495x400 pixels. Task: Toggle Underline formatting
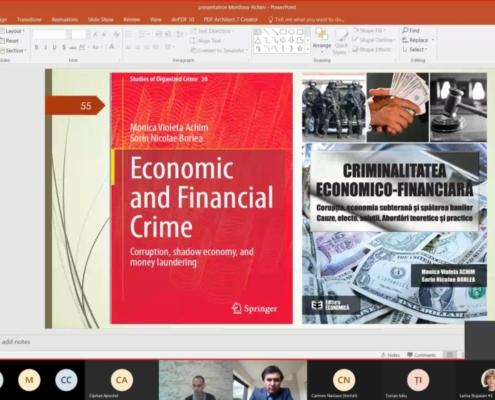(x=54, y=47)
